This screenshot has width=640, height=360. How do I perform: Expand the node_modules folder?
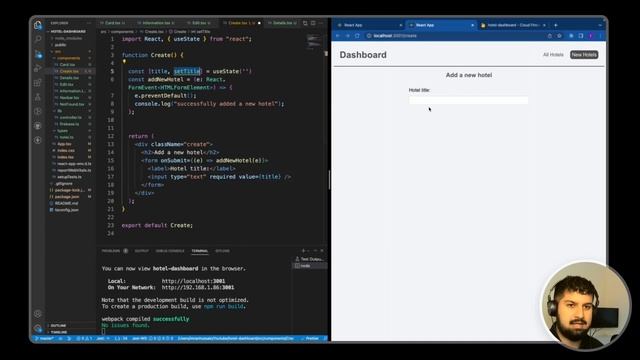(68, 38)
